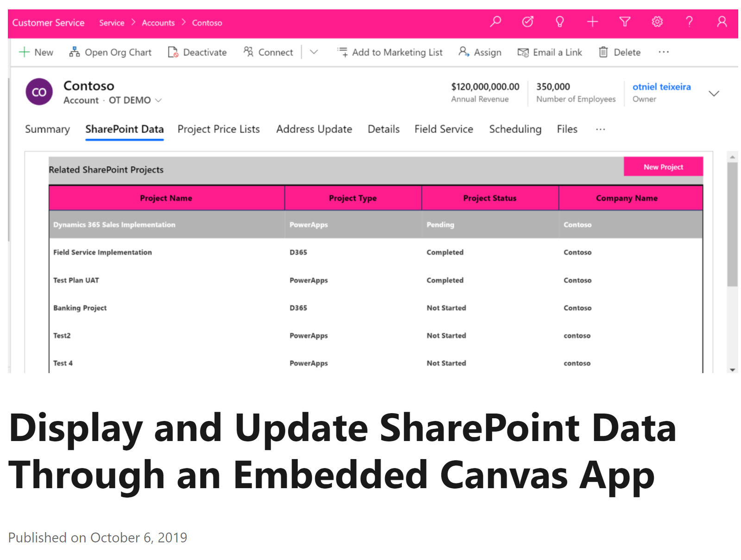Open the settings gear icon
This screenshot has height=560, width=741.
(x=657, y=22)
